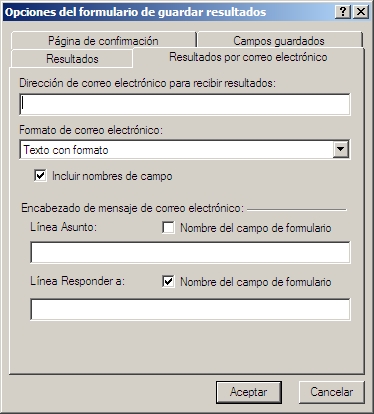Switch to the Página de confirmación tab
This screenshot has height=414, width=374.
pyautogui.click(x=103, y=41)
